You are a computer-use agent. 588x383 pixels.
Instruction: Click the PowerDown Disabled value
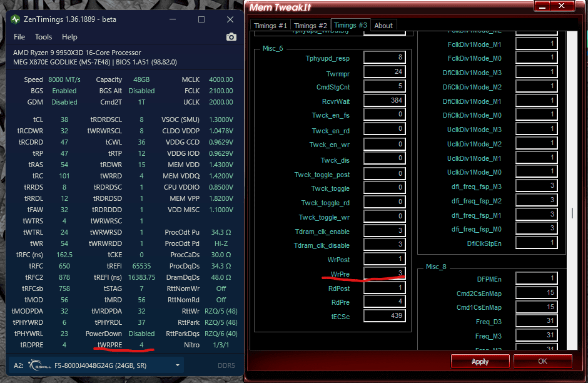141,334
